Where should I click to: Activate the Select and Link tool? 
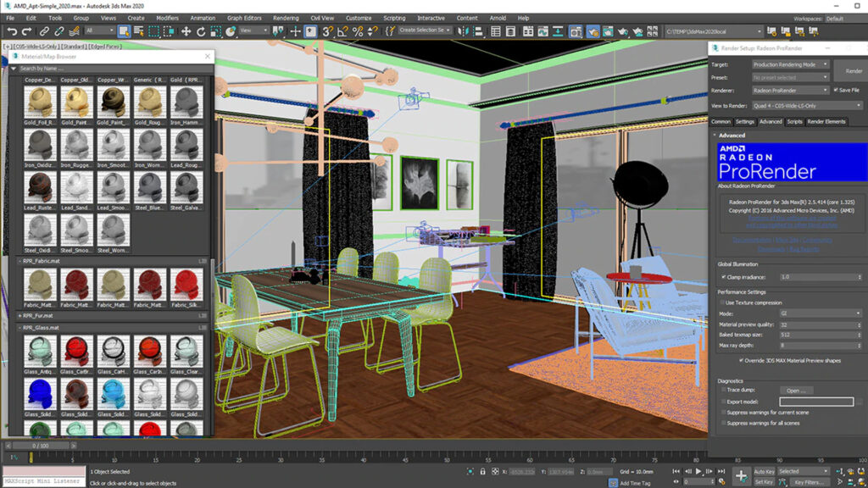tap(44, 31)
